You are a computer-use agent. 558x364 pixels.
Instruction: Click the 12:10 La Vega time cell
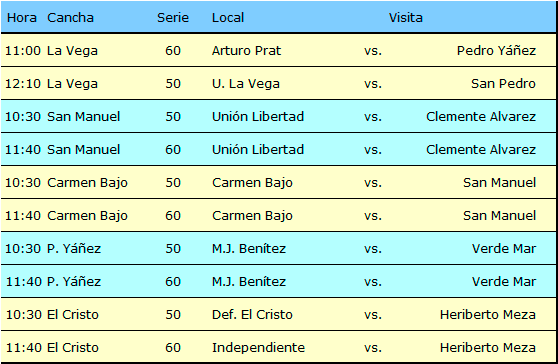point(23,84)
